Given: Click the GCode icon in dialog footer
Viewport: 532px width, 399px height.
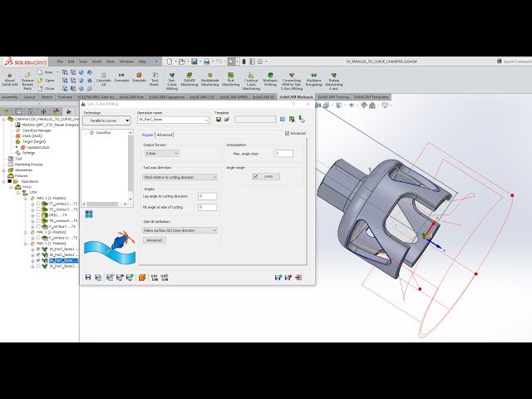Looking at the screenshot, I should 155,278.
